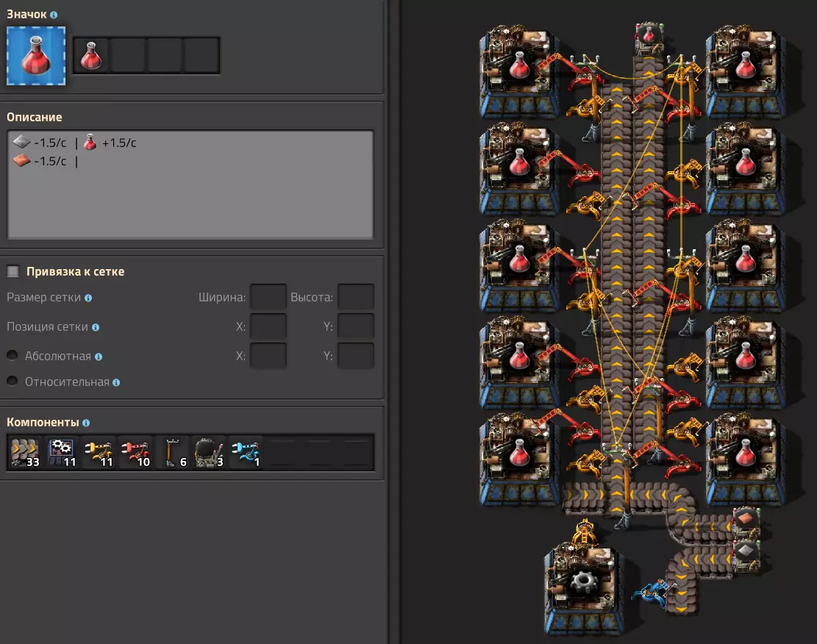Click the gear assembling machine at preview bottom
The width and height of the screenshot is (817, 644).
click(582, 587)
